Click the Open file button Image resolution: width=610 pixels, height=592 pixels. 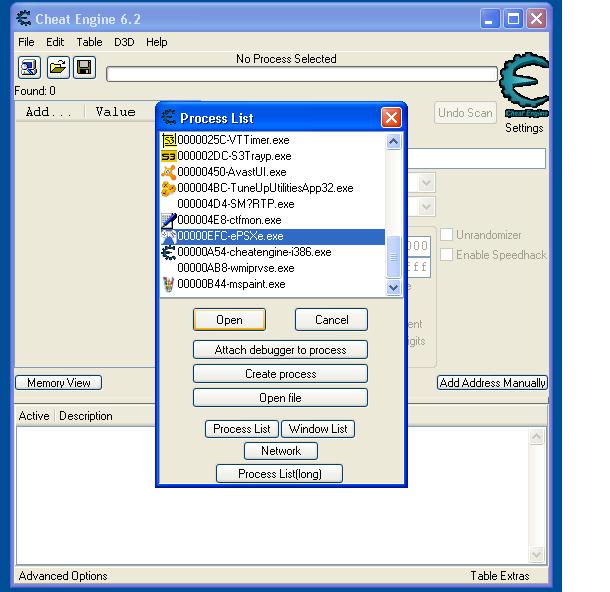(x=280, y=398)
